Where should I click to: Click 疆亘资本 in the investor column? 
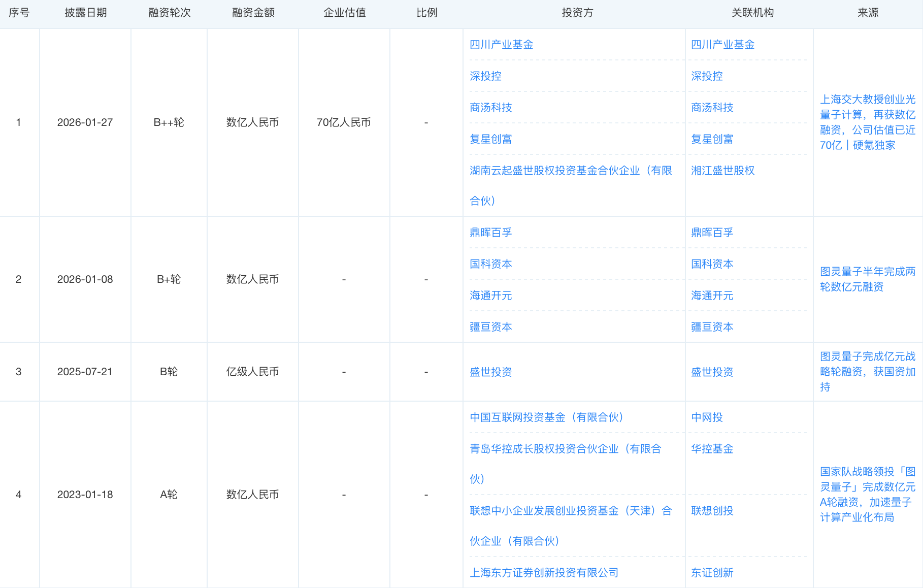(x=490, y=327)
